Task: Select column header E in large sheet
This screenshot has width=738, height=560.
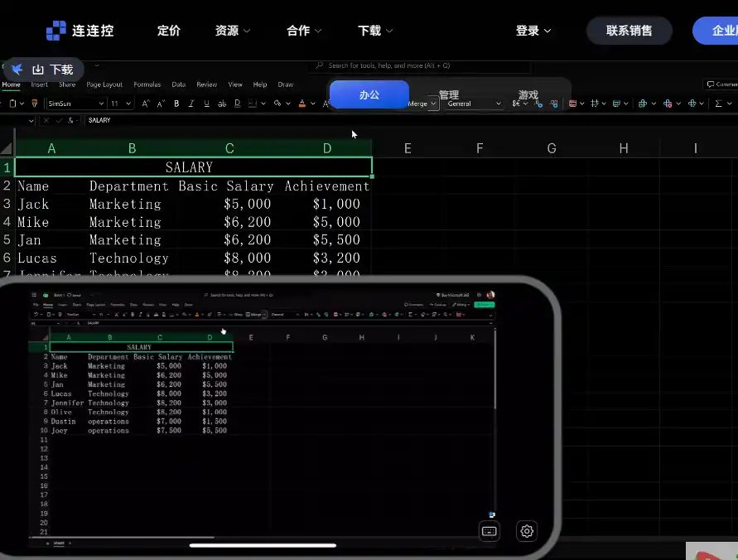Action: [x=408, y=149]
